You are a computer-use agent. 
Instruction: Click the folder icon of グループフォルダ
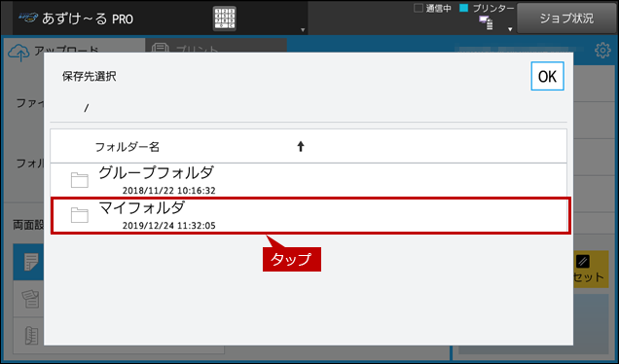(80, 180)
